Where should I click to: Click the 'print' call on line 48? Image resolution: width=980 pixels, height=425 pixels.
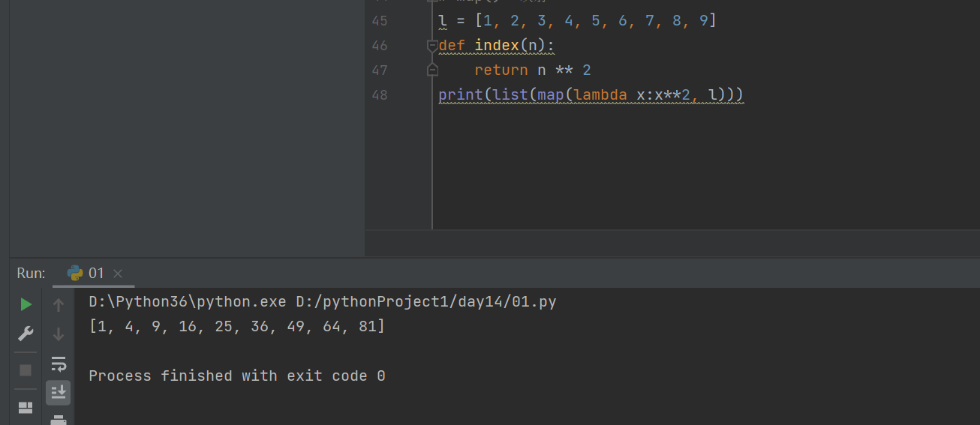coord(461,95)
